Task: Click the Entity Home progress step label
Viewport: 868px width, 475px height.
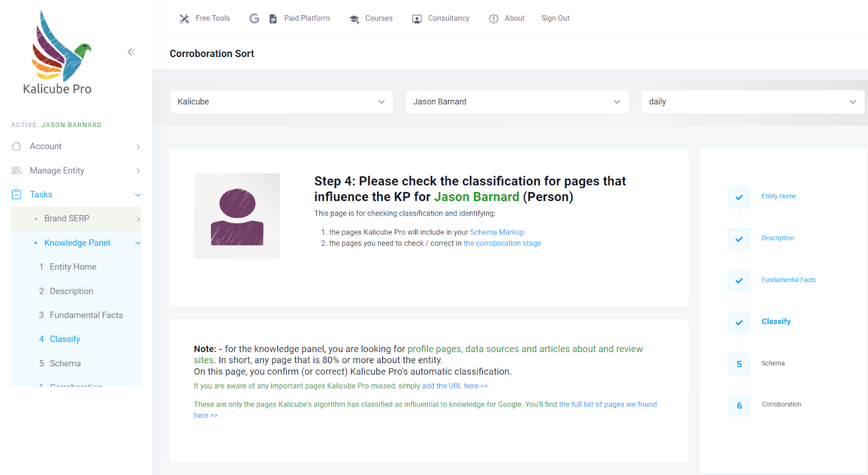Action: (778, 197)
